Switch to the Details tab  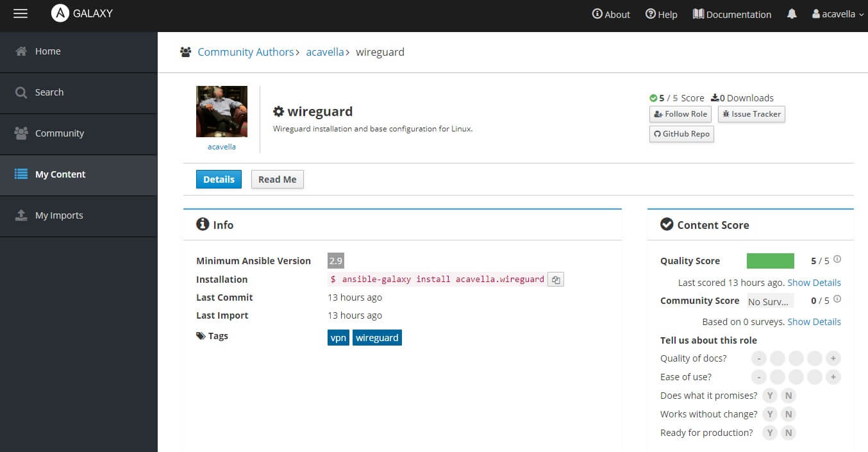219,180
